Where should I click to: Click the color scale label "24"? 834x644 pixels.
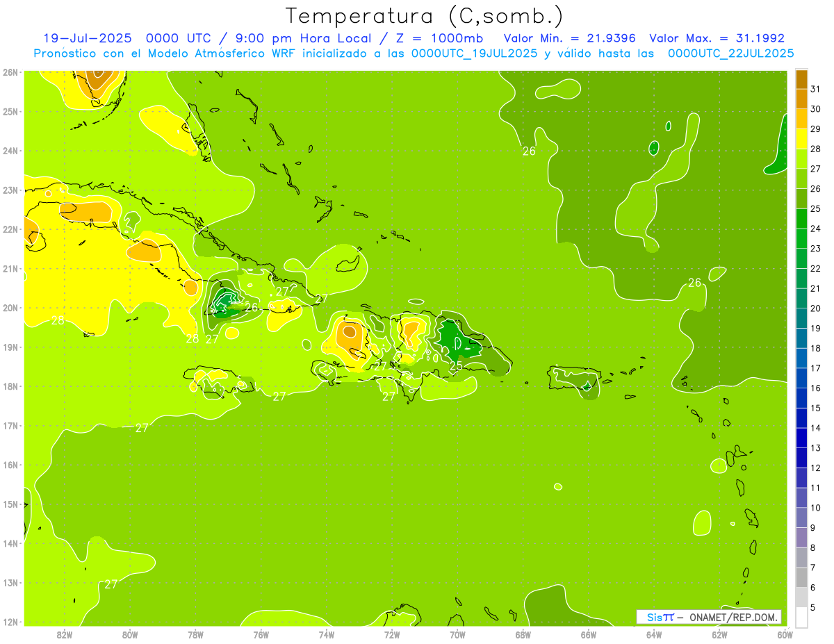click(816, 228)
